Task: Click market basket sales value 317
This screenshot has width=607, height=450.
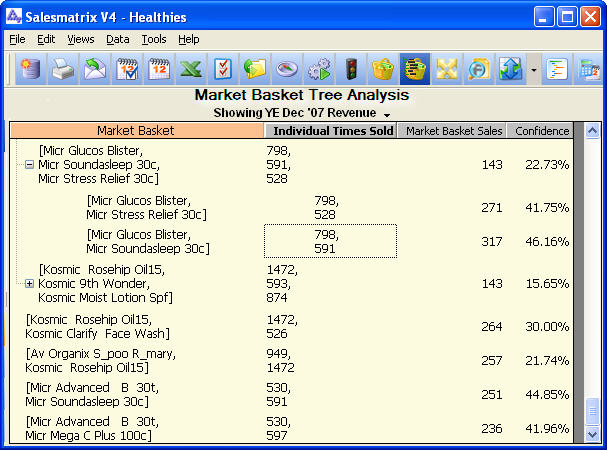Action: tap(492, 242)
